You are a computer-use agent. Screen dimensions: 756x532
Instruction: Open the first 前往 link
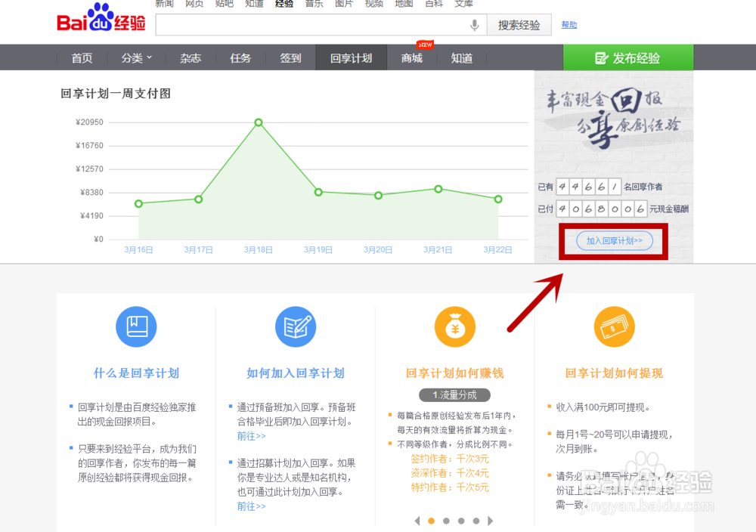(x=251, y=436)
